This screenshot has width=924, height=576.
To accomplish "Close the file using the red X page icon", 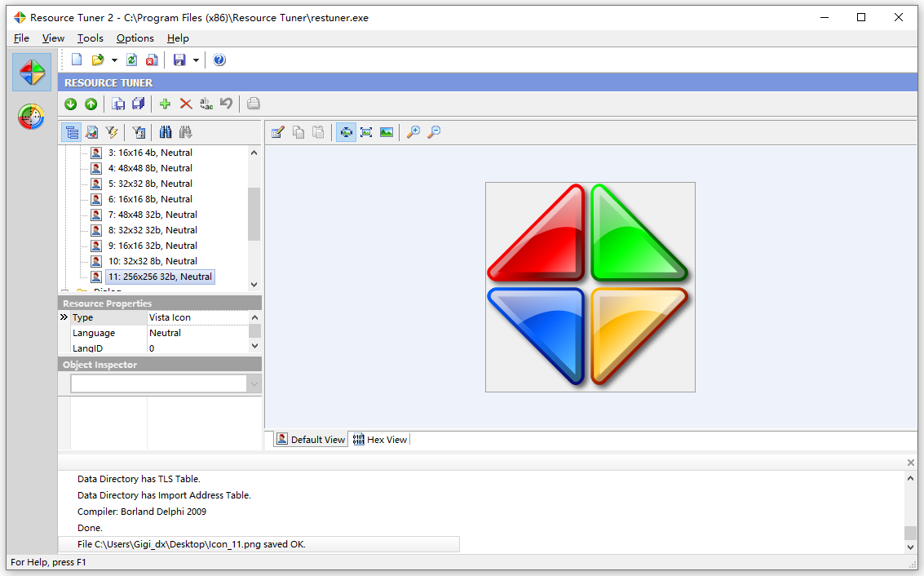I will (x=152, y=60).
